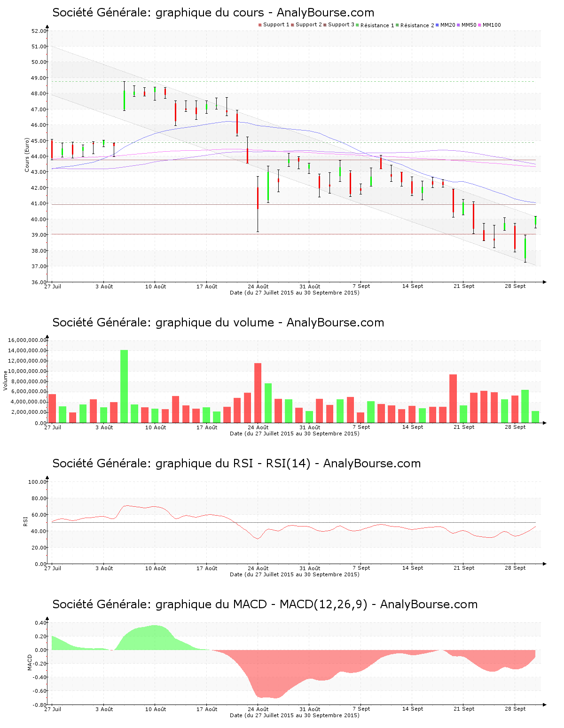The height and width of the screenshot is (728, 564).
Task: Click the Résistance 1 green legend swatch
Action: tap(357, 25)
